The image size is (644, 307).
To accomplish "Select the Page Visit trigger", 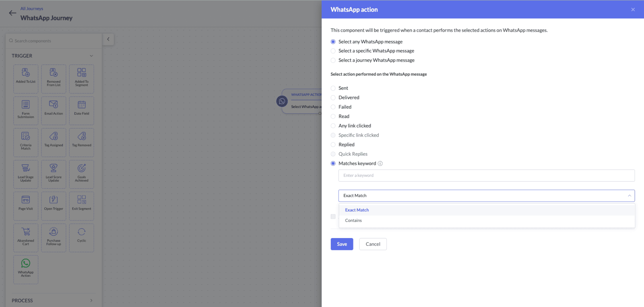I will (26, 206).
